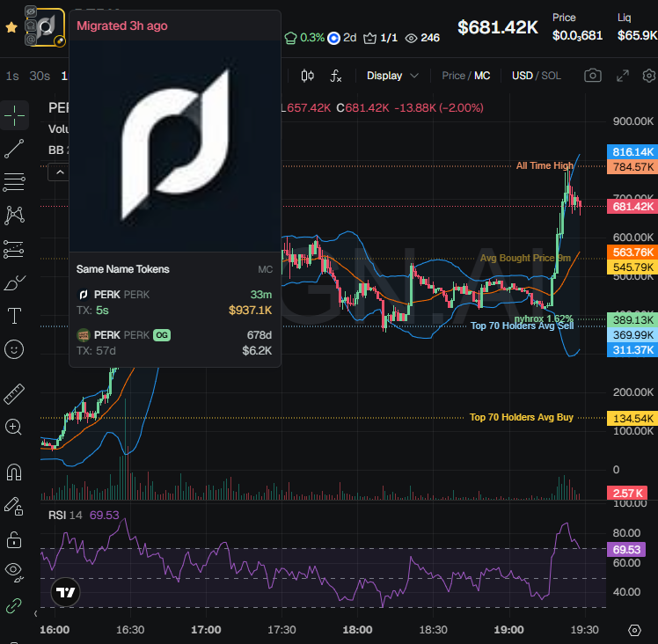Open the emoji sticker tool
The height and width of the screenshot is (644, 658).
(14, 349)
